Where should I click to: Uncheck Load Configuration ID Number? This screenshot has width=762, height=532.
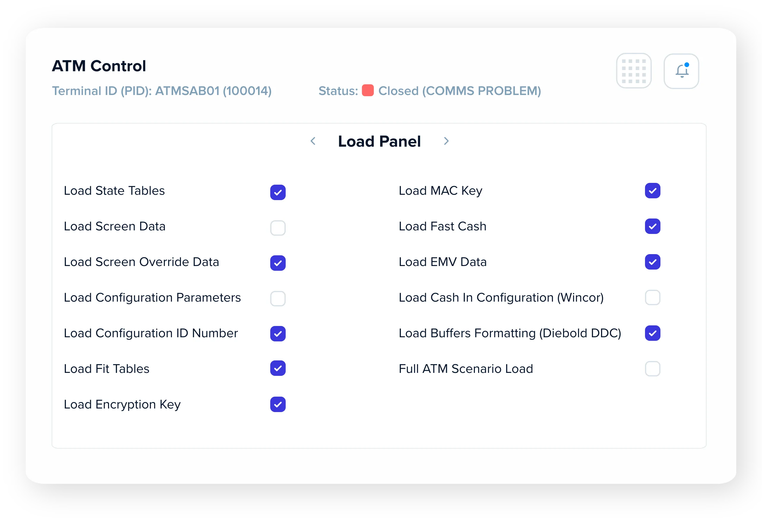pos(278,333)
